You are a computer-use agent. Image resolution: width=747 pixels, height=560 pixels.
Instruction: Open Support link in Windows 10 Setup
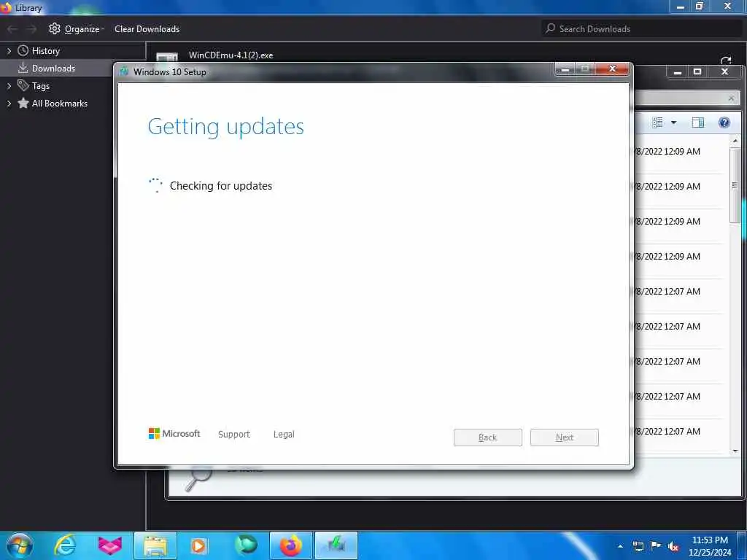tap(234, 435)
